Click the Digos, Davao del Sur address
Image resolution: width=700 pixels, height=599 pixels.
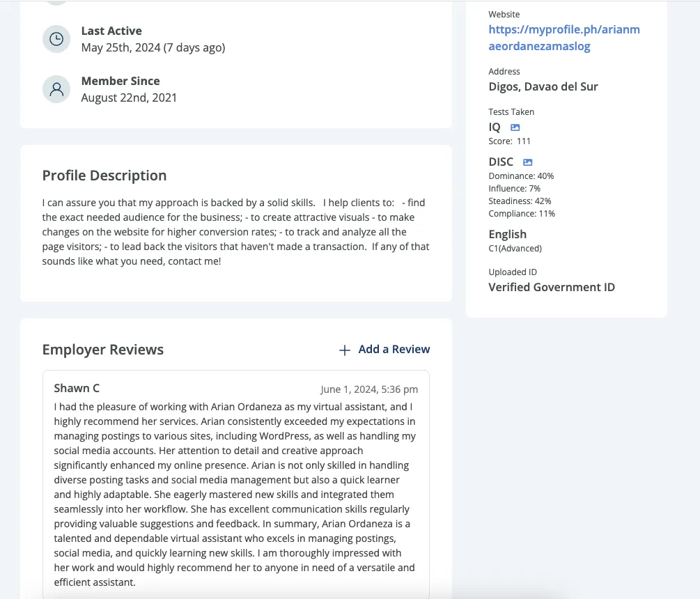click(x=543, y=86)
